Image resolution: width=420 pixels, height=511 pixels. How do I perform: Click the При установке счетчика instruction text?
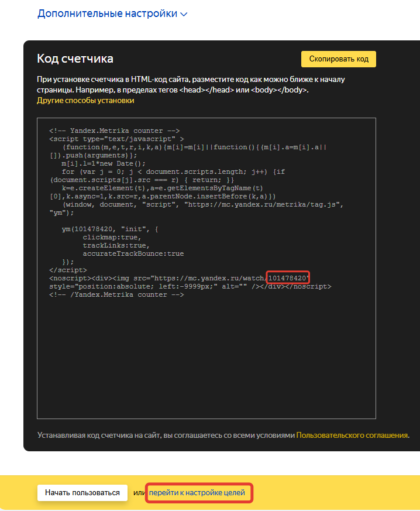pos(191,84)
